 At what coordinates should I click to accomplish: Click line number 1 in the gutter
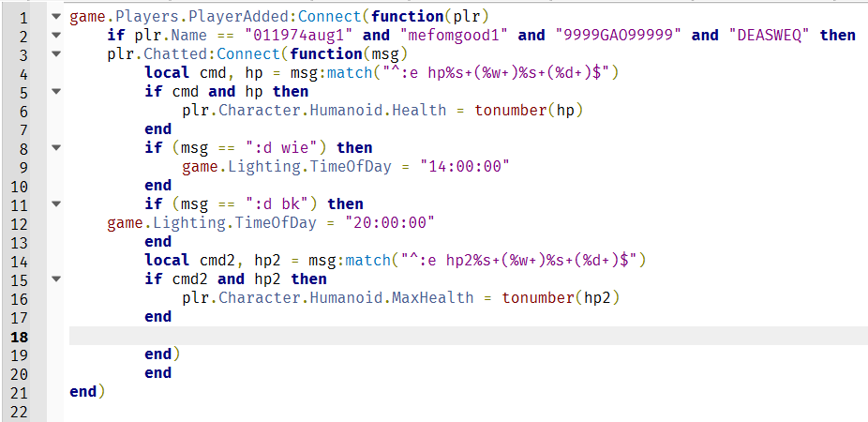(x=23, y=18)
